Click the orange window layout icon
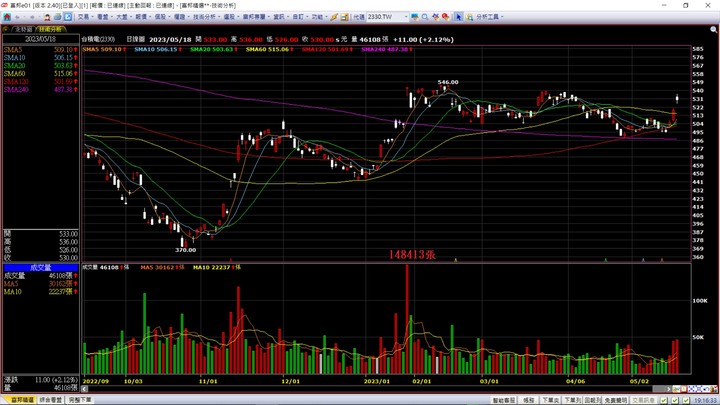 (x=344, y=17)
